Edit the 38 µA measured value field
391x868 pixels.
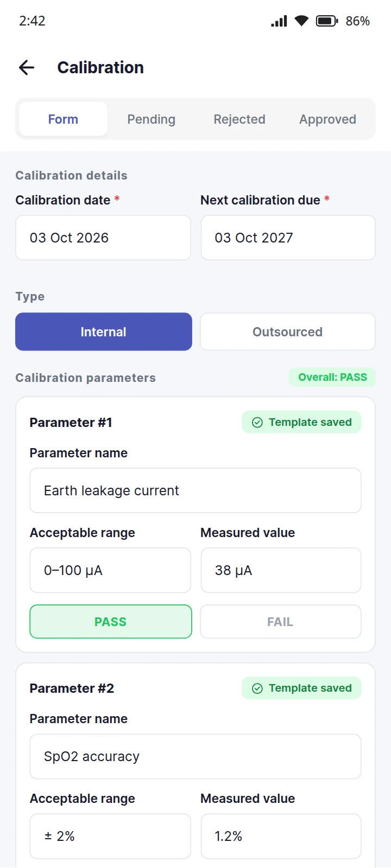click(281, 570)
